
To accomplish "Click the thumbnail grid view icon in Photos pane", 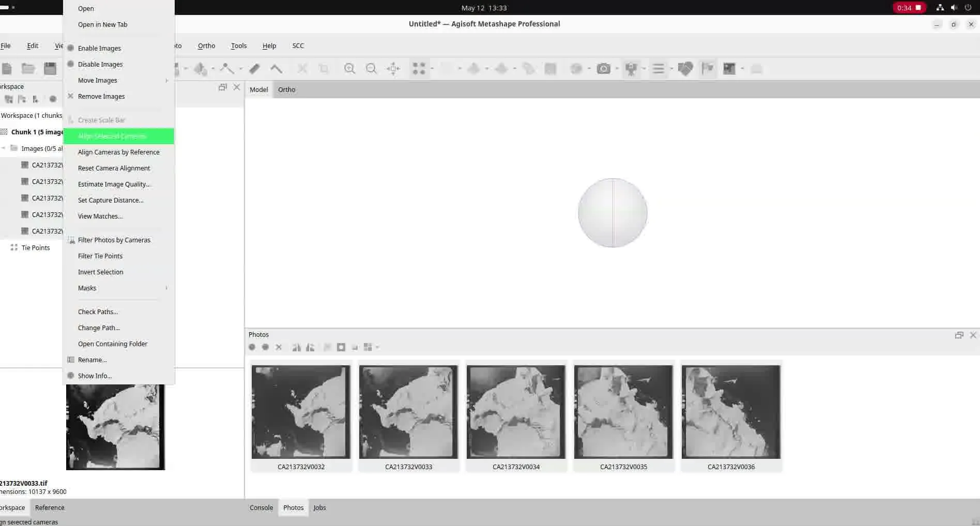I will point(368,347).
